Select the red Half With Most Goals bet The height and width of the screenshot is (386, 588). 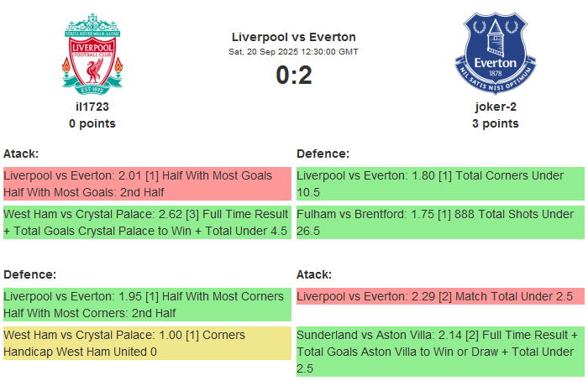147,184
